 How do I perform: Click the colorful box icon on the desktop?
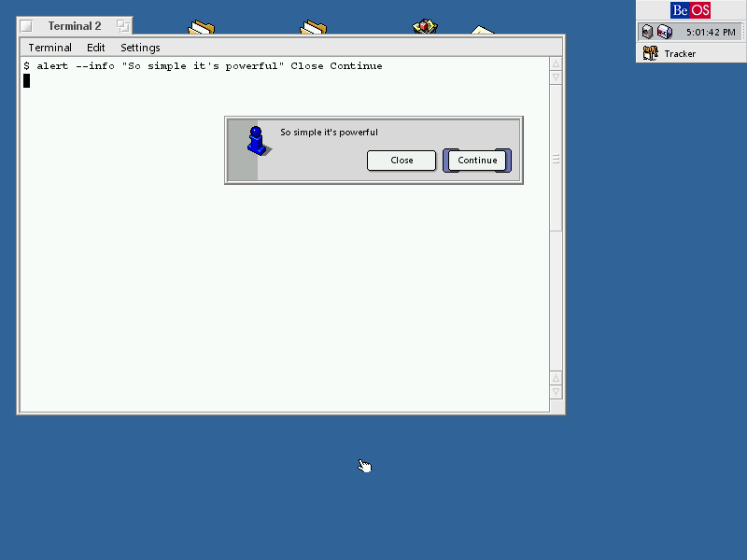(x=425, y=26)
